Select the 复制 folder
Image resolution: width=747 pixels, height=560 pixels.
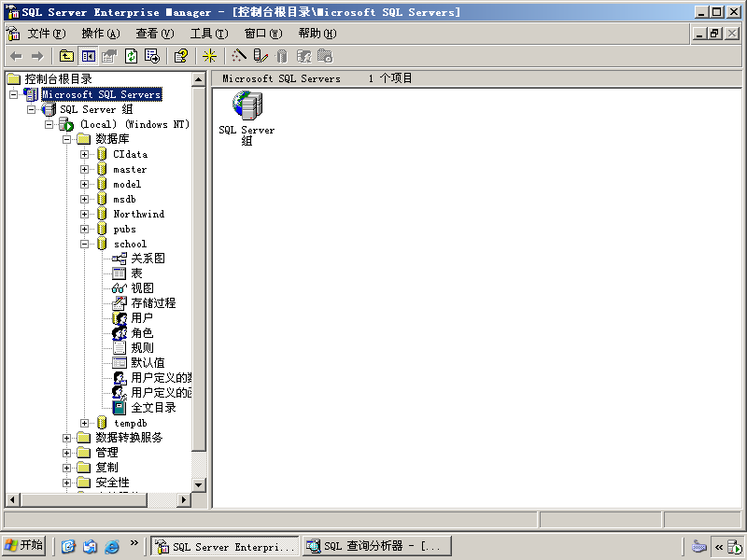(x=106, y=468)
